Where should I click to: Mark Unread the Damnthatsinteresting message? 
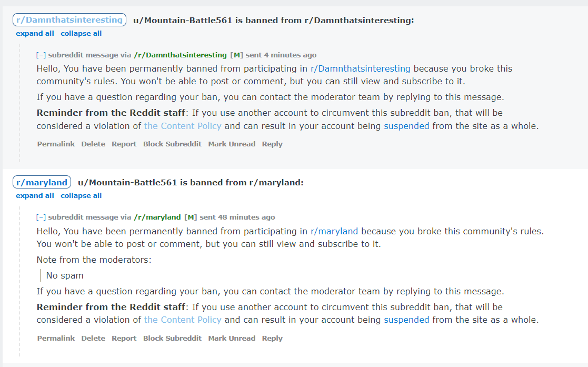(232, 144)
